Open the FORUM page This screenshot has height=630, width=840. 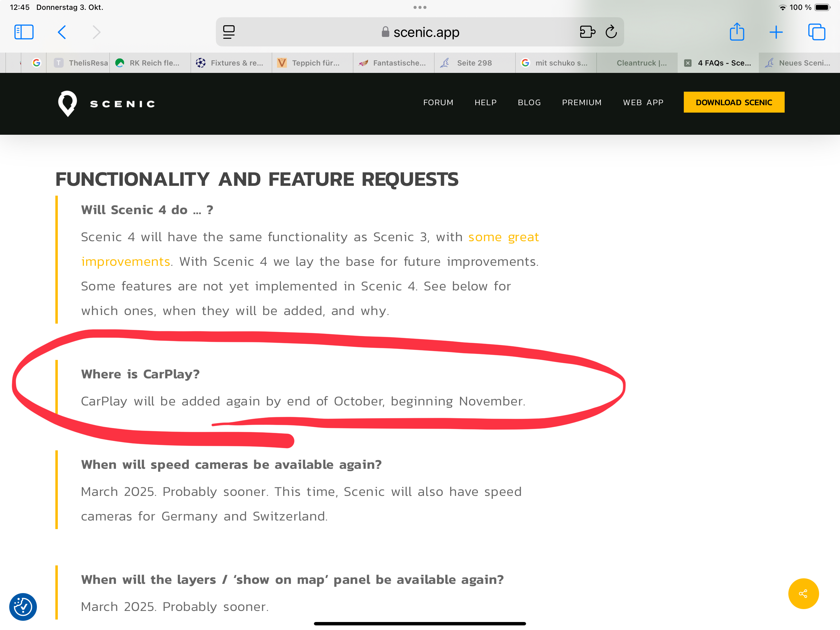click(438, 102)
